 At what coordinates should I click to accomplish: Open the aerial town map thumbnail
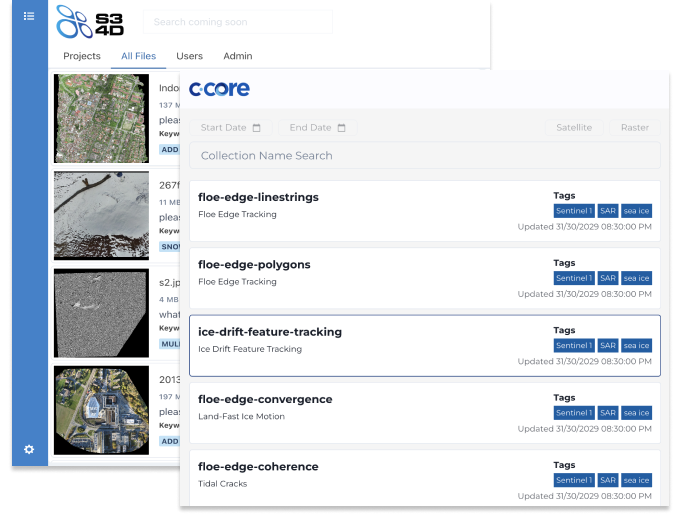pyautogui.click(x=101, y=117)
